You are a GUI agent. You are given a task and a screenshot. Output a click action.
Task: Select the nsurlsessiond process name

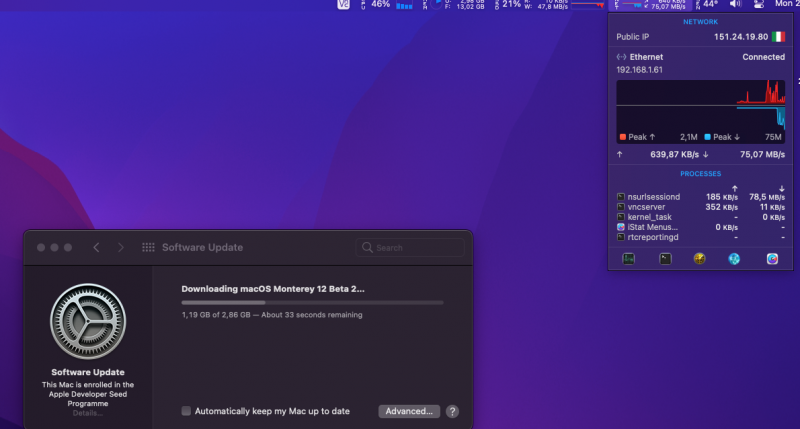654,197
